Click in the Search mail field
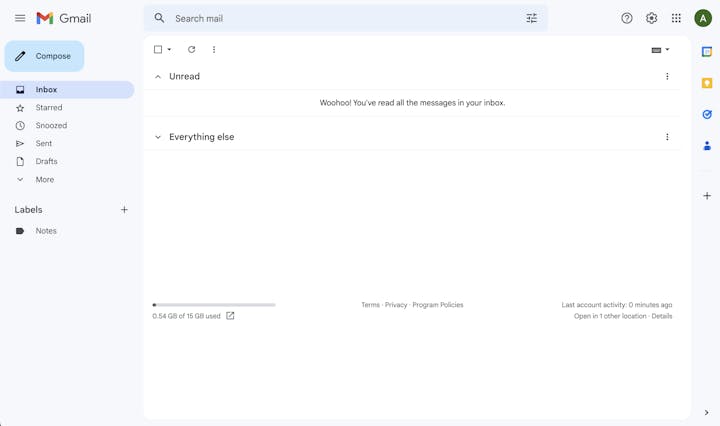The height and width of the screenshot is (426, 720). 340,18
